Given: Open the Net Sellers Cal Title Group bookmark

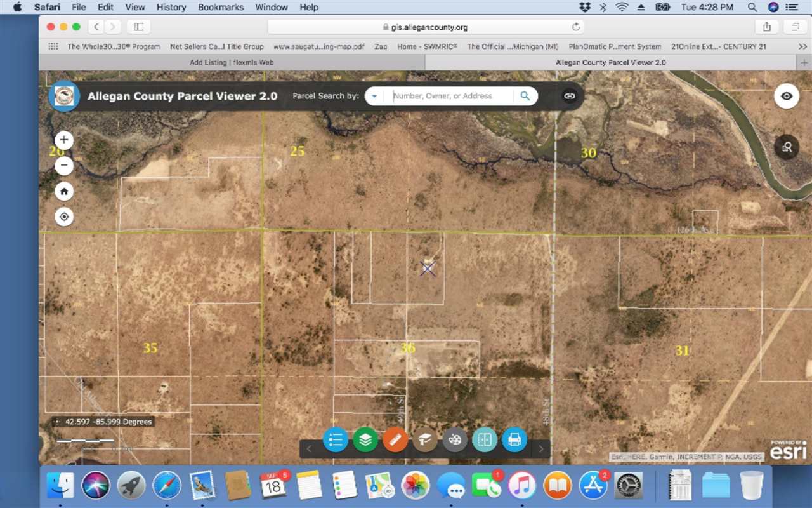Looking at the screenshot, I should click(x=216, y=46).
